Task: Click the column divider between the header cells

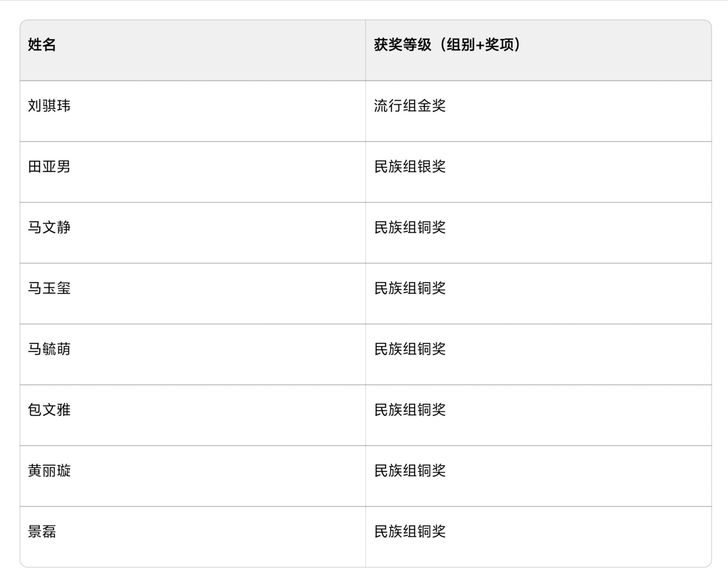Action: pyautogui.click(x=365, y=50)
